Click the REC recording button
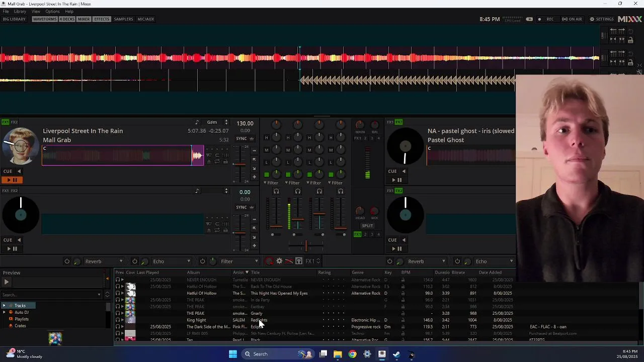The height and width of the screenshot is (362, 644). click(x=546, y=19)
